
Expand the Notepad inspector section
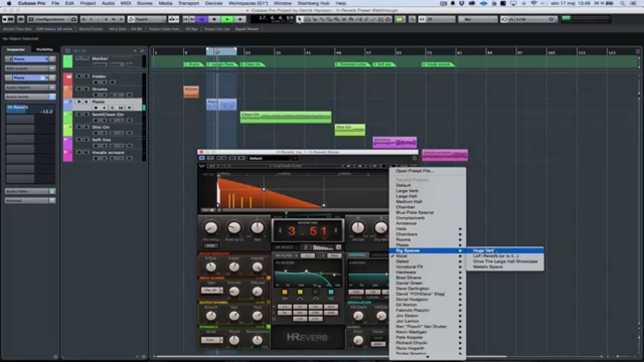[30, 200]
